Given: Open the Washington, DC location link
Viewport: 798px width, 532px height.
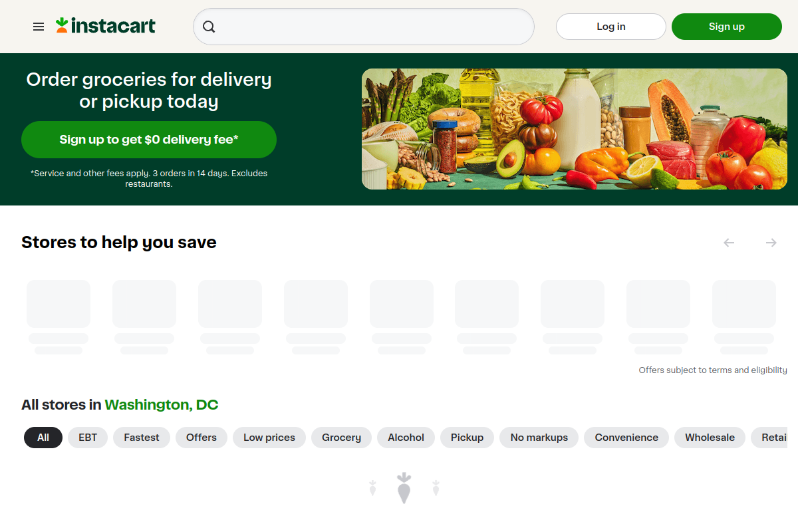Looking at the screenshot, I should click(162, 404).
